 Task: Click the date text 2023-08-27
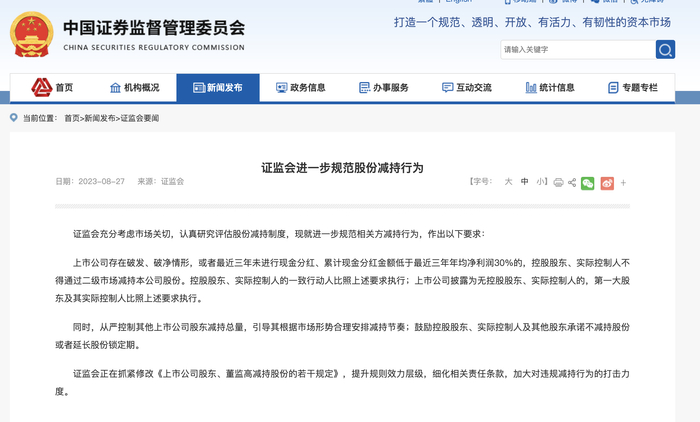(101, 181)
